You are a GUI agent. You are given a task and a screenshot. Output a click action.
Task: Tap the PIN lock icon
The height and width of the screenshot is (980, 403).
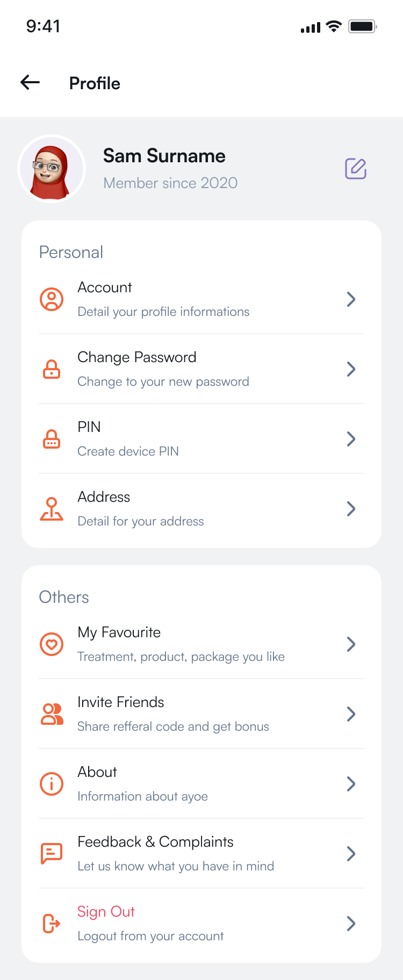(52, 439)
